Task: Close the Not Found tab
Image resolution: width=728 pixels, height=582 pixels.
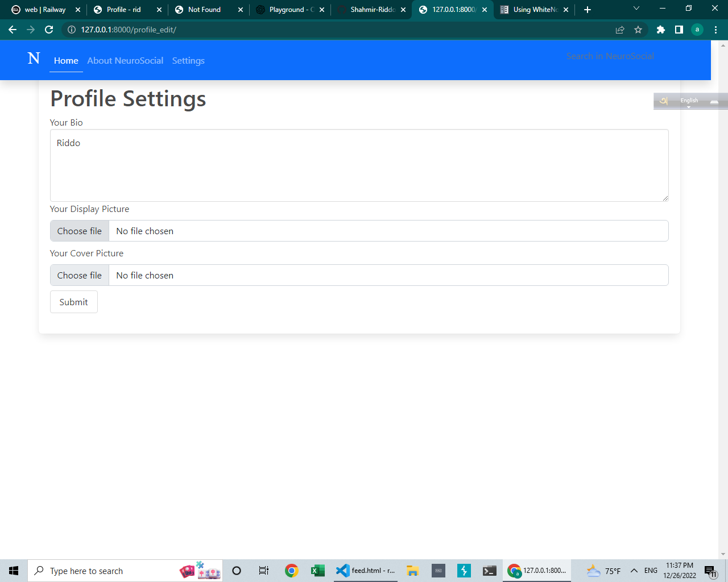Action: (241, 10)
